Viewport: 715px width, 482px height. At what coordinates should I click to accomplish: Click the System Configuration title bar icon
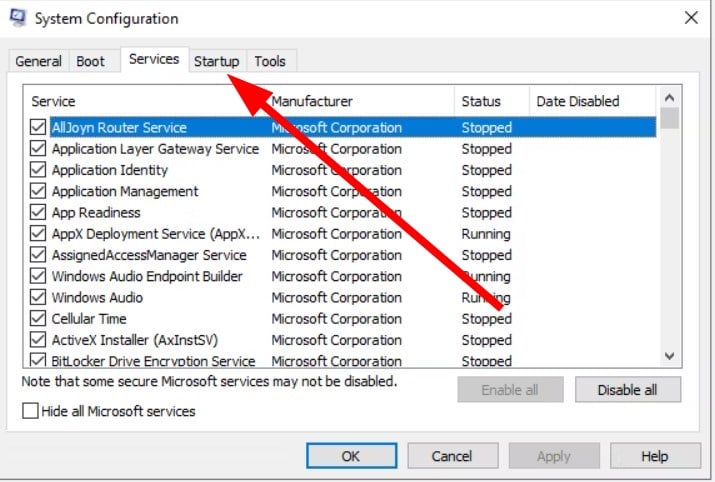(x=17, y=18)
